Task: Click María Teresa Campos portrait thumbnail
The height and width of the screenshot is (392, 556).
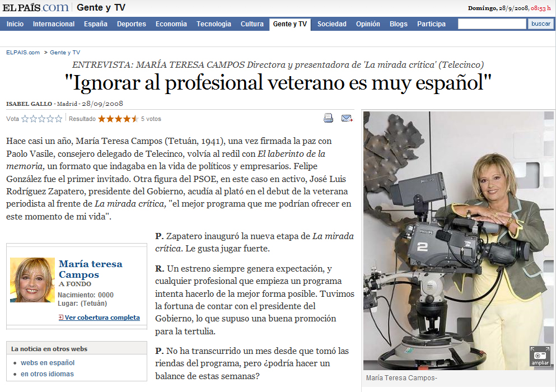Action: click(32, 280)
